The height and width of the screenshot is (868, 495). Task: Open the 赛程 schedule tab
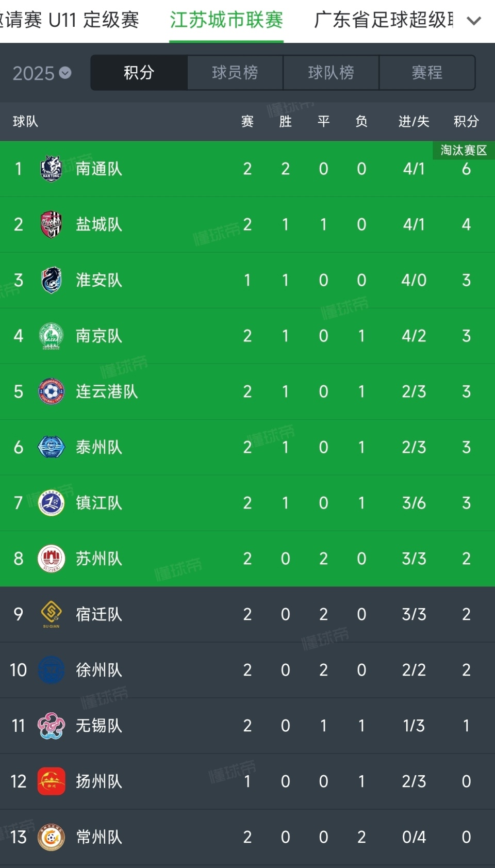(x=427, y=73)
